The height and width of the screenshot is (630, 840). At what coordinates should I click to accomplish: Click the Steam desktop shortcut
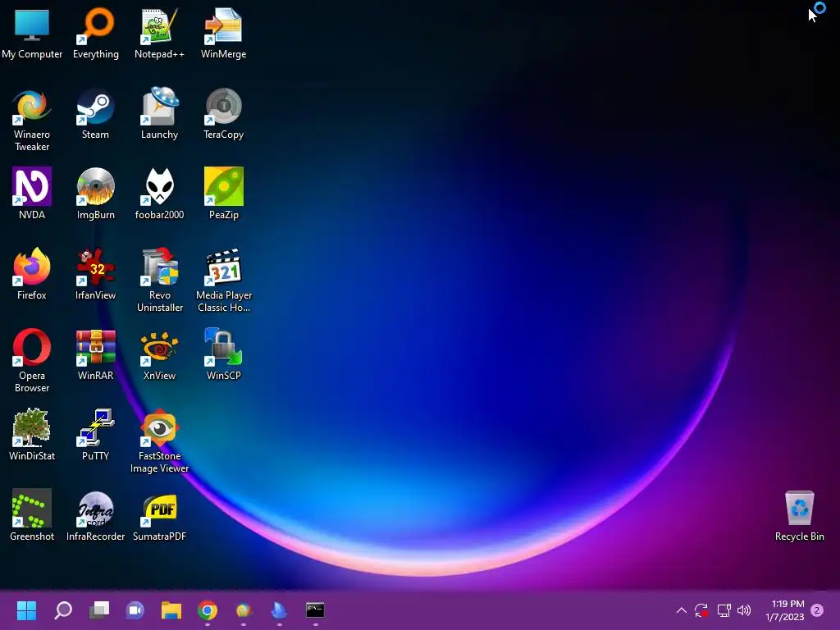95,113
